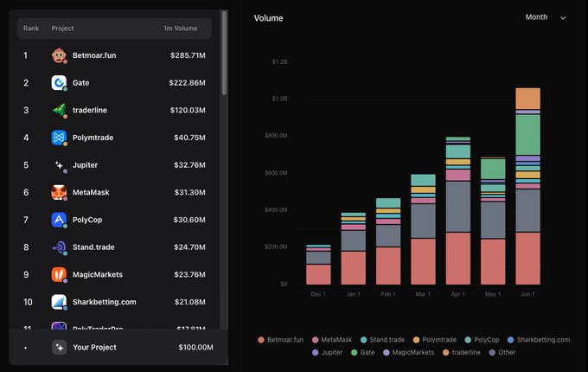Select the $100.00M Your Project value

coord(195,347)
